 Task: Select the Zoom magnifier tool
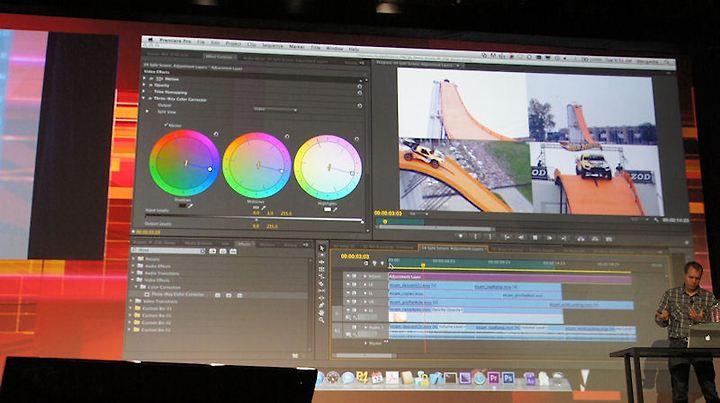pos(321,320)
